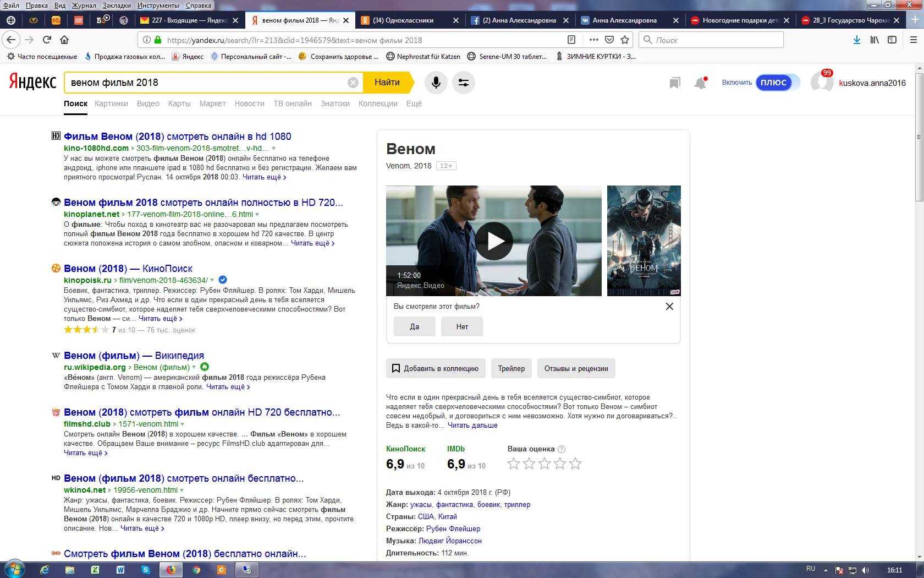Open Yandex collections bookmark icon

tap(675, 83)
